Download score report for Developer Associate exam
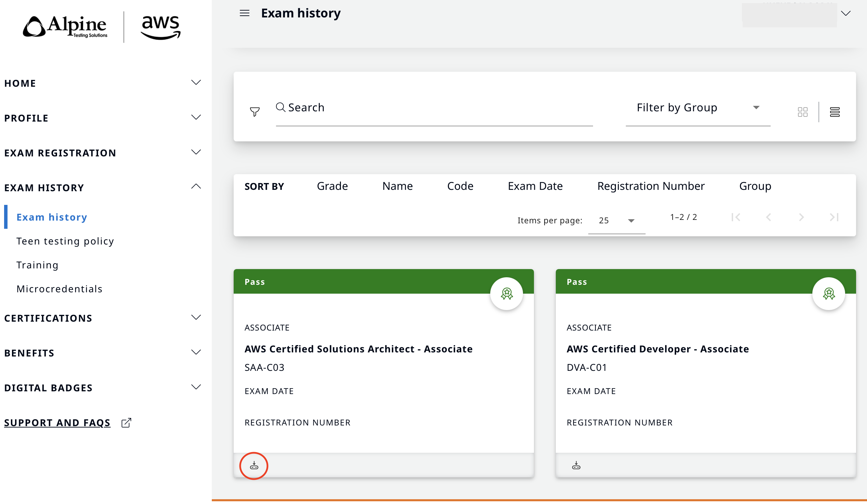867x504 pixels. pos(576,466)
